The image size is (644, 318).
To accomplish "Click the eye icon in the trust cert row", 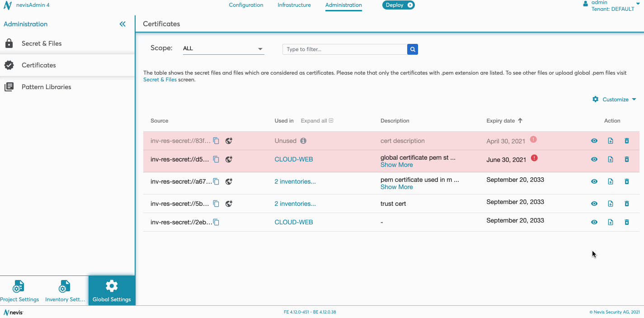I will click(x=594, y=204).
